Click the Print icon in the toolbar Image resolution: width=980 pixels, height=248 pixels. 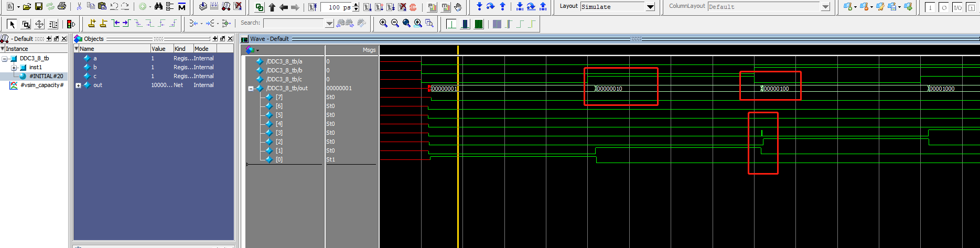coord(61,6)
